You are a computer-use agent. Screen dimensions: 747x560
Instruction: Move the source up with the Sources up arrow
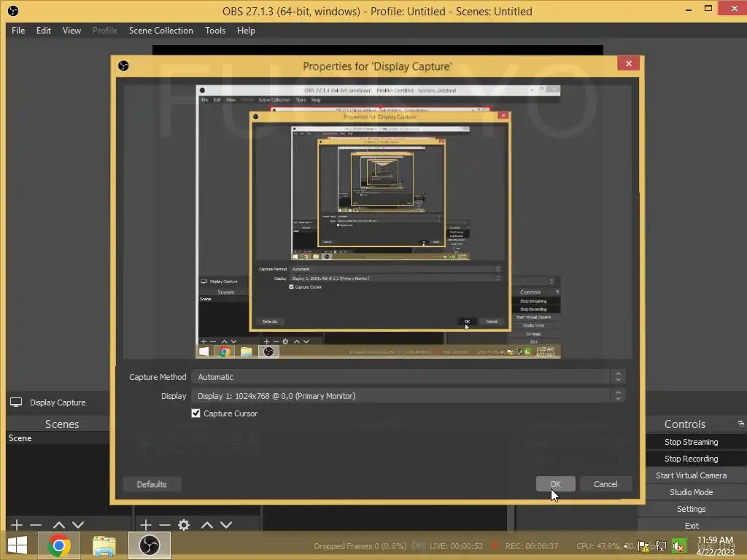206,525
